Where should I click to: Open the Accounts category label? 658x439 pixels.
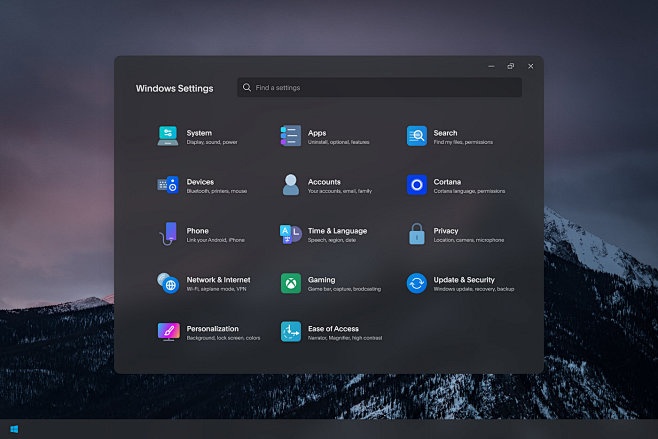coord(324,182)
